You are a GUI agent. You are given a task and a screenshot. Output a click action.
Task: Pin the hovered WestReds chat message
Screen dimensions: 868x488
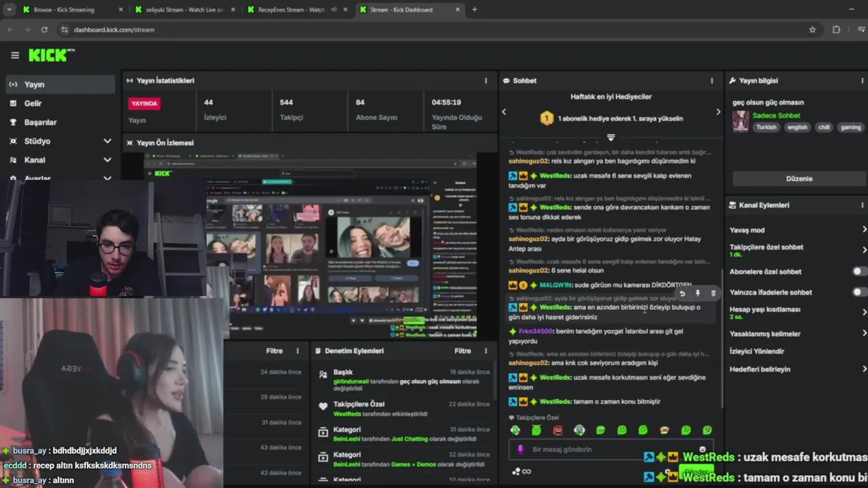[x=698, y=293]
